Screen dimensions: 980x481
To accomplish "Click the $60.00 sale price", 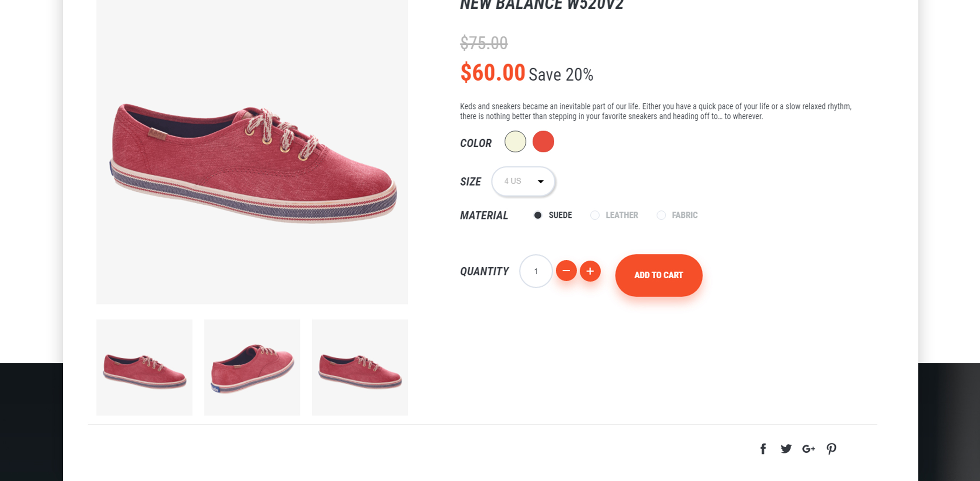I will coord(493,72).
